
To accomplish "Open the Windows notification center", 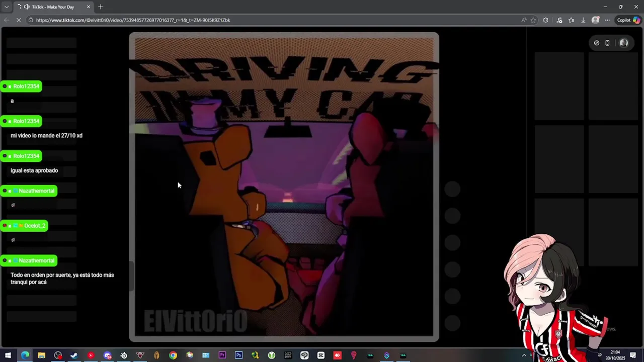I will point(633,355).
